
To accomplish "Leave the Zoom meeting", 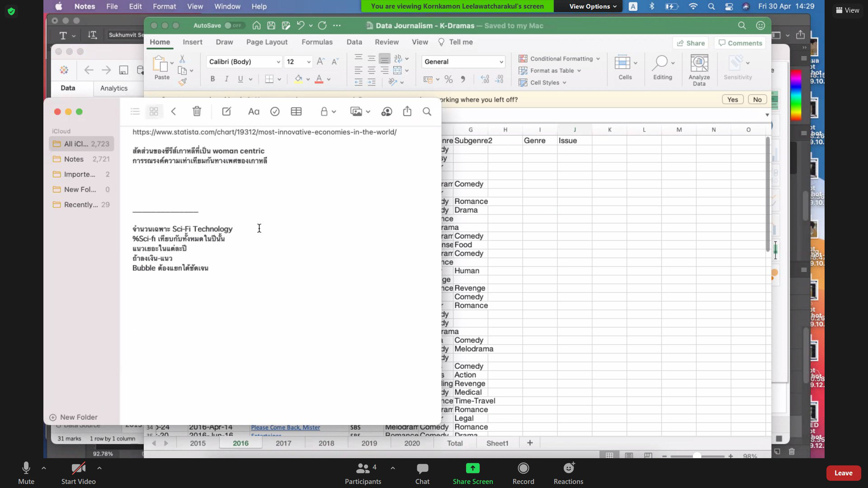I will (x=843, y=473).
